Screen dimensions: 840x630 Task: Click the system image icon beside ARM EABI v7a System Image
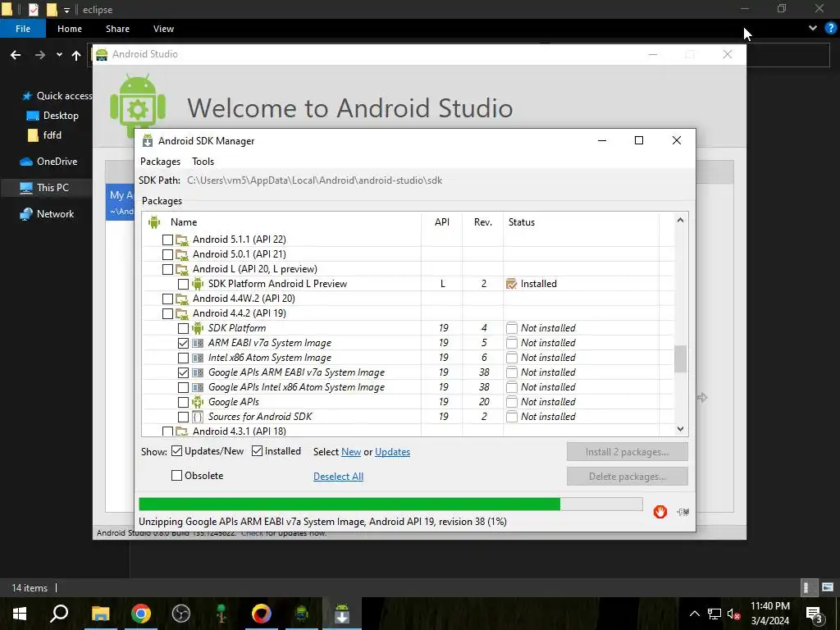pos(198,343)
